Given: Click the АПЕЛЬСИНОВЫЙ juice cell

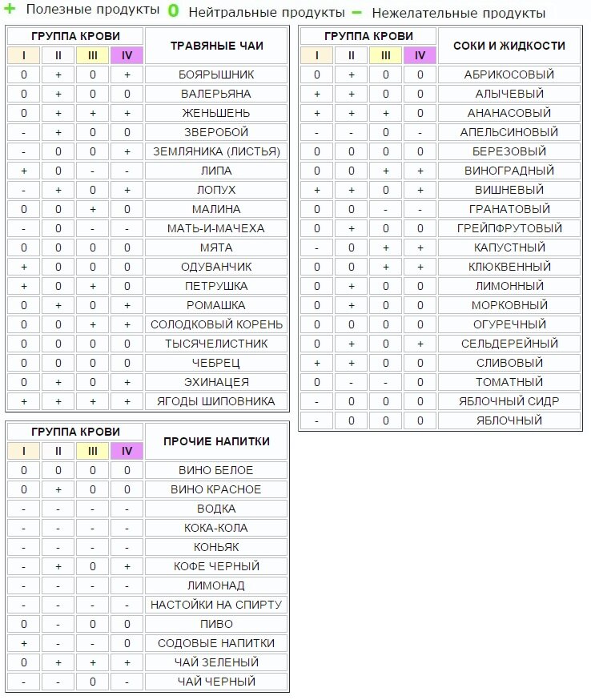Looking at the screenshot, I should (x=509, y=132).
